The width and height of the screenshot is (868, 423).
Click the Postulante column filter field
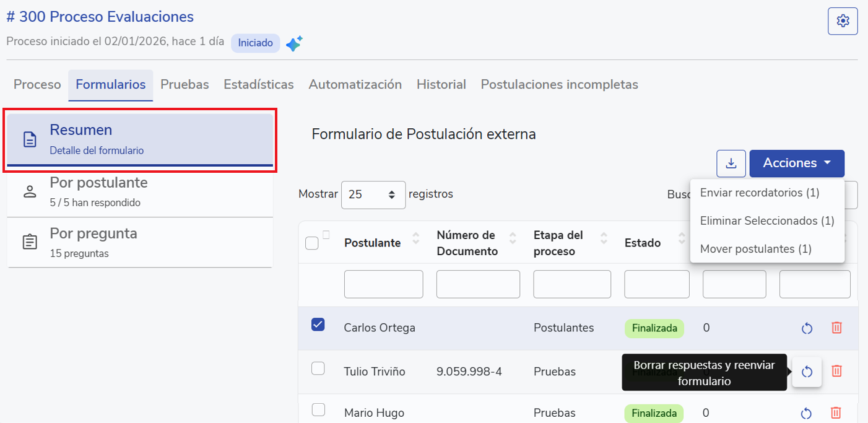(x=383, y=284)
